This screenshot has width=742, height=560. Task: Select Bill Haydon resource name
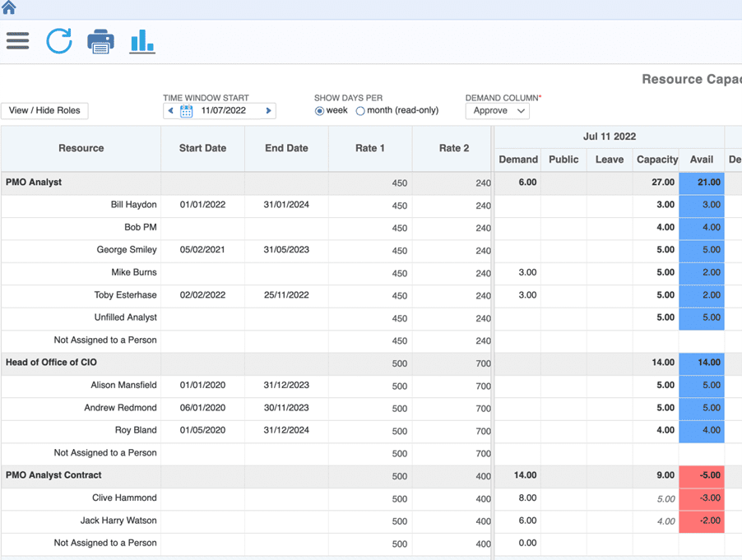(133, 205)
